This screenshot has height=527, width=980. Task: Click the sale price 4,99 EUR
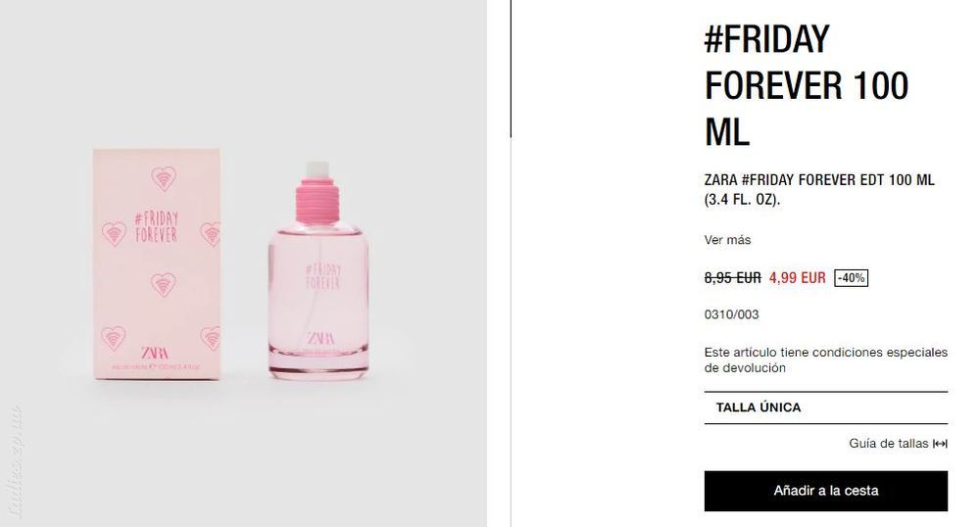pyautogui.click(x=798, y=278)
